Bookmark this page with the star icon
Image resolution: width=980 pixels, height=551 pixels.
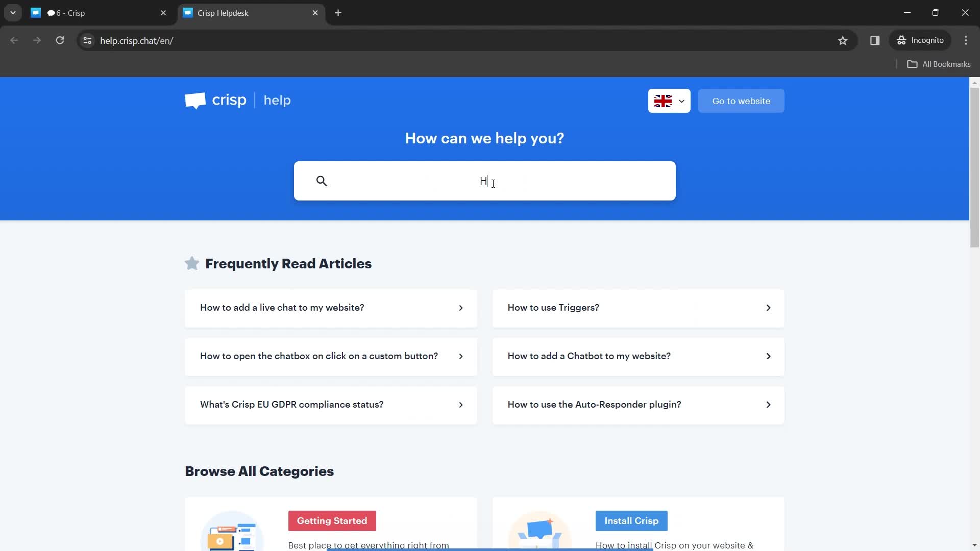843,40
